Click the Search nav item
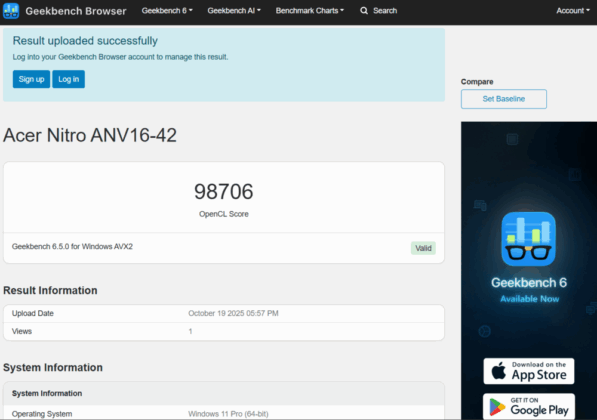The height and width of the screenshot is (420, 597). 378,11
